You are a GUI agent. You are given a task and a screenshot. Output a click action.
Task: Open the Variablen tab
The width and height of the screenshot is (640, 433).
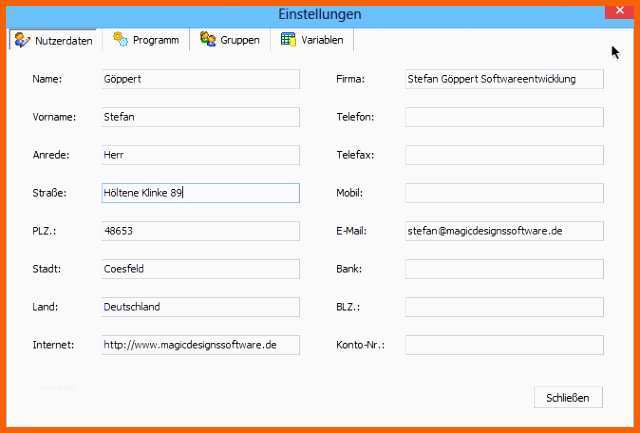312,40
